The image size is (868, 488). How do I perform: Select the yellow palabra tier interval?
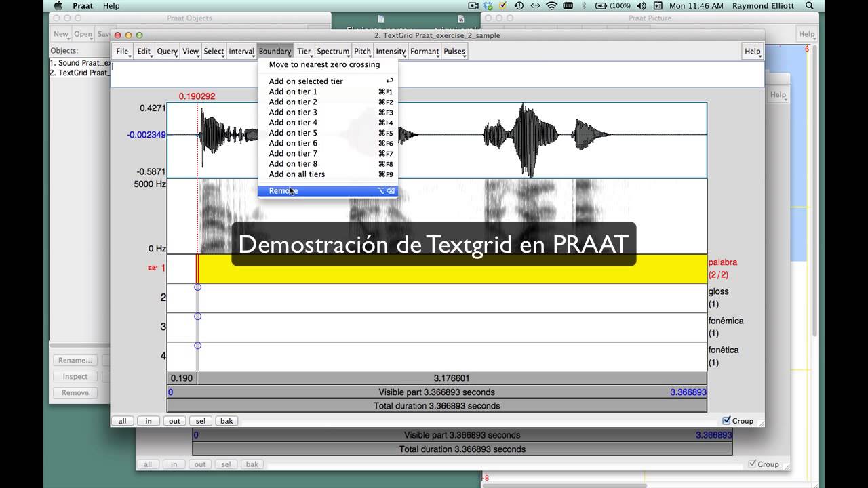[452, 268]
